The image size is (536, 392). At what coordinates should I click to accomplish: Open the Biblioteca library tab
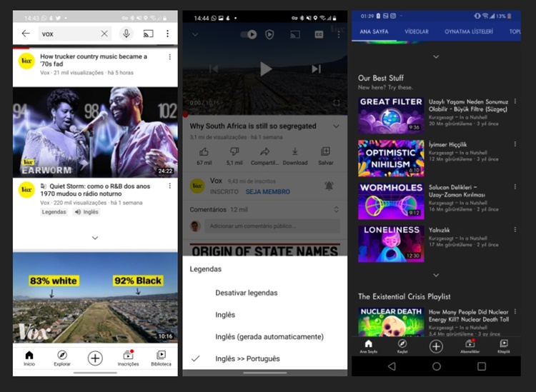pos(161,358)
